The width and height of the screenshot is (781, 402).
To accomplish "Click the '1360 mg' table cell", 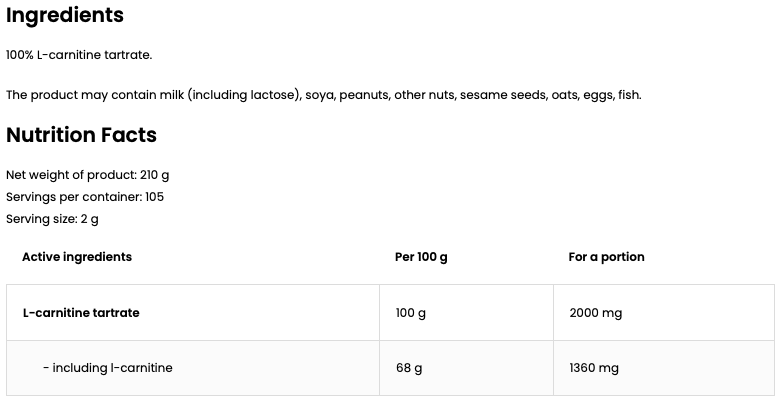I will pos(593,368).
